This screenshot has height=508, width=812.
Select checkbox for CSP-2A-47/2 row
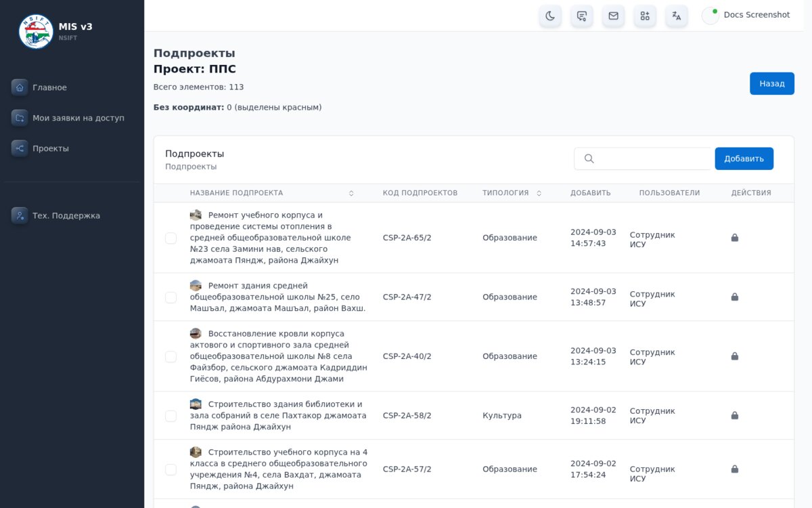pos(171,297)
